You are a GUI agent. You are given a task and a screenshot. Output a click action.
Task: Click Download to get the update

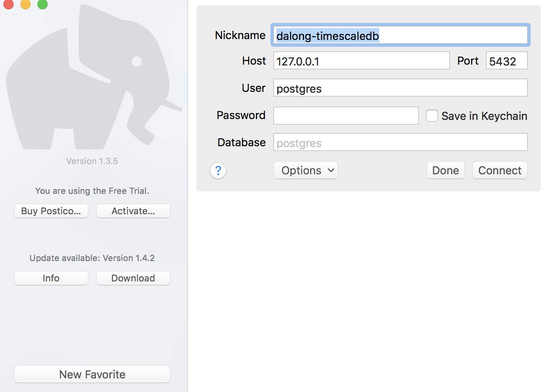click(133, 278)
